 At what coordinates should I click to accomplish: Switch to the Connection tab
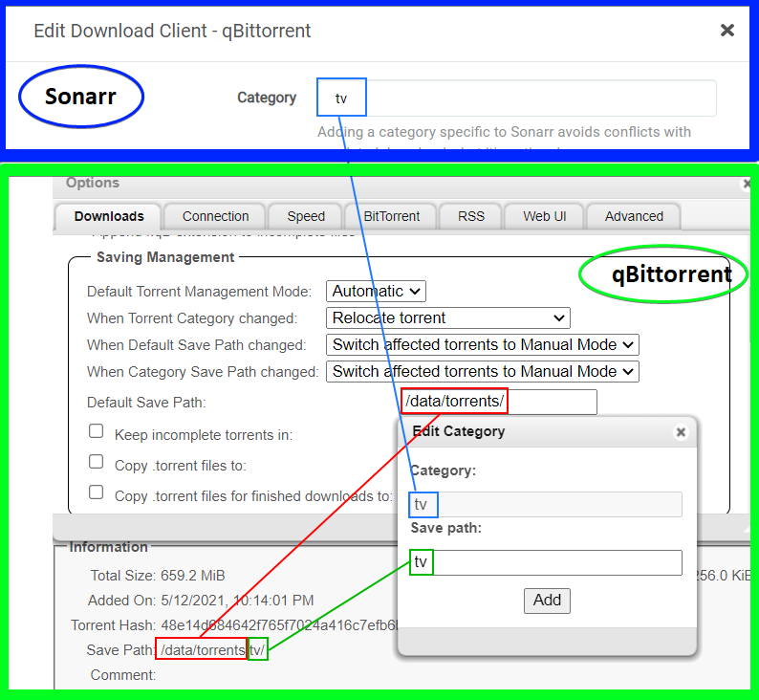[x=216, y=216]
